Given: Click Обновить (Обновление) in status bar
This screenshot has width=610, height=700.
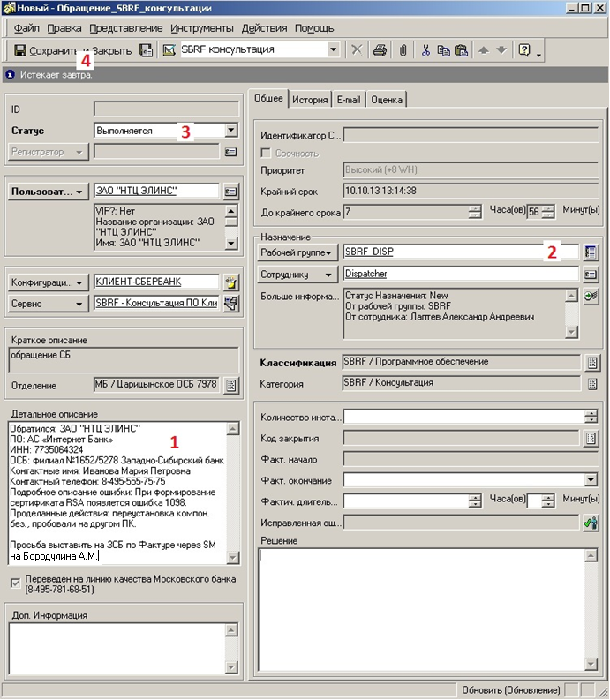Looking at the screenshot, I should pos(510,690).
